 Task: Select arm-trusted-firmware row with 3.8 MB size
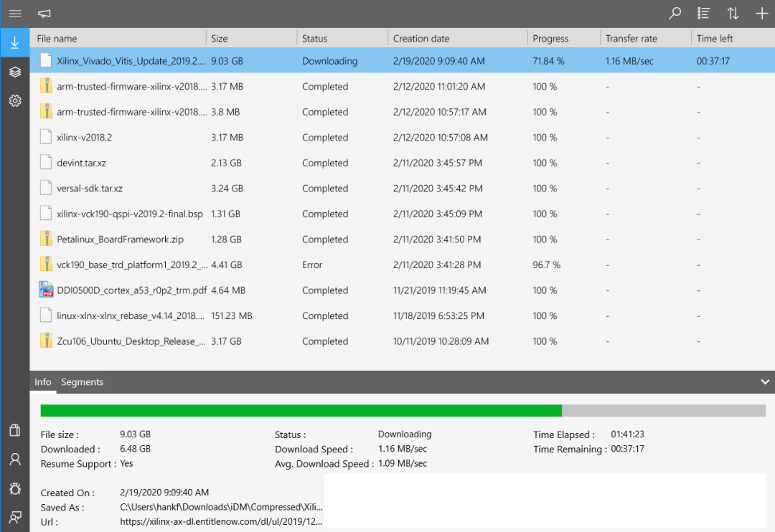click(403, 112)
